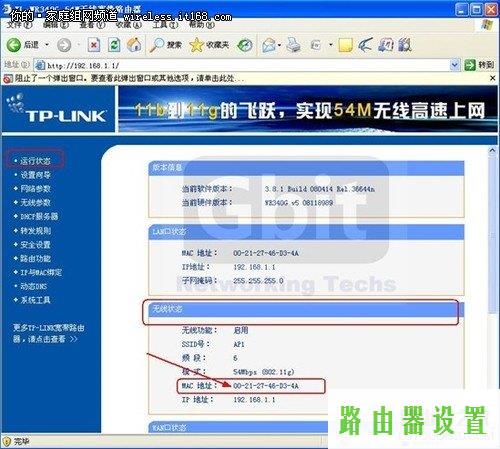The width and height of the screenshot is (500, 449).
Task: Go to Home page icon
Action: 134,45
